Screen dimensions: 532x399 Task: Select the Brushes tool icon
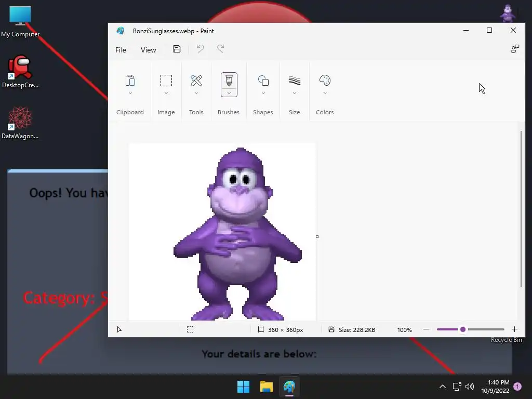229,81
